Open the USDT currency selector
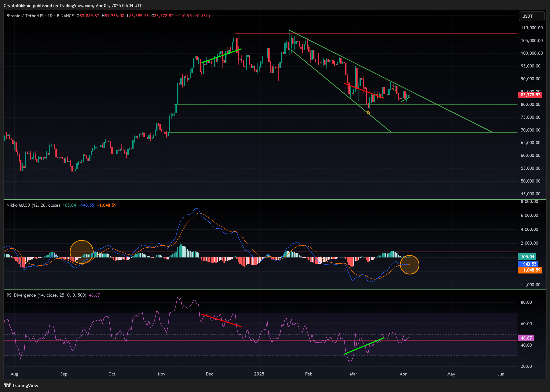 click(532, 16)
